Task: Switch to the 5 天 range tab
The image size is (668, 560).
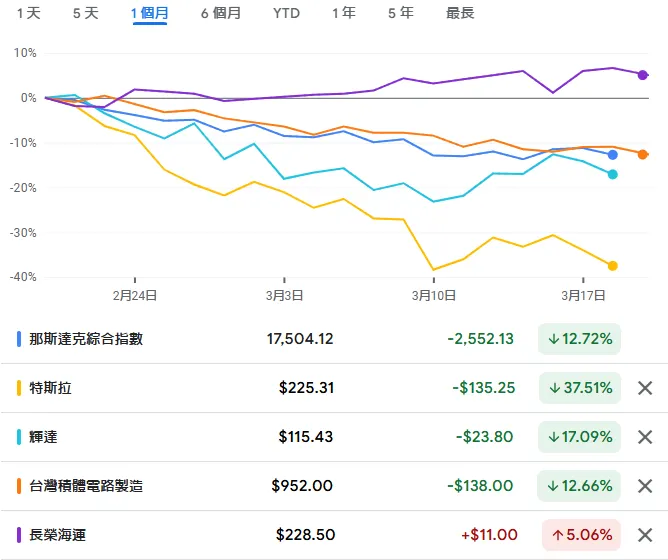Action: pyautogui.click(x=86, y=13)
